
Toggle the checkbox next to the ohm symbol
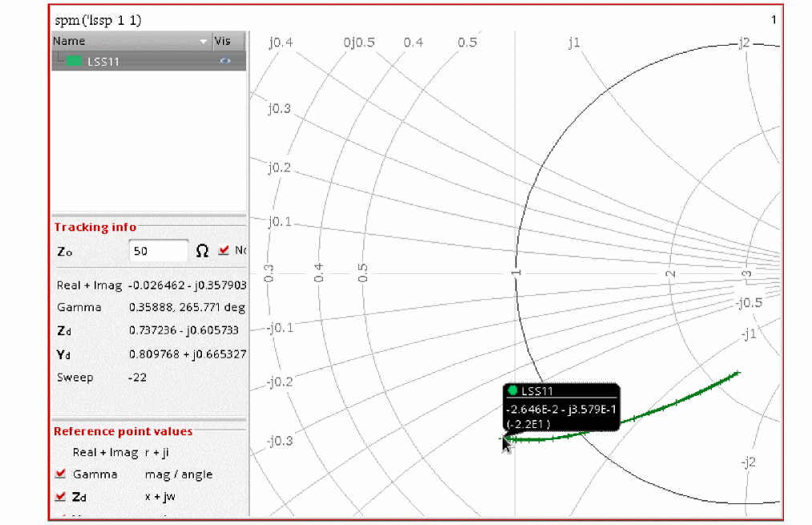(224, 250)
